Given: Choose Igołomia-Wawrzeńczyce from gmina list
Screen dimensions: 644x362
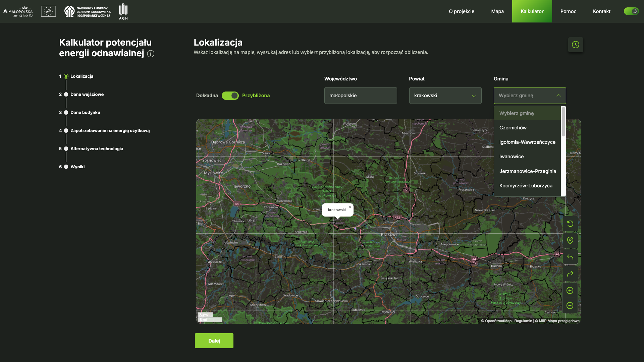Looking at the screenshot, I should (527, 142).
